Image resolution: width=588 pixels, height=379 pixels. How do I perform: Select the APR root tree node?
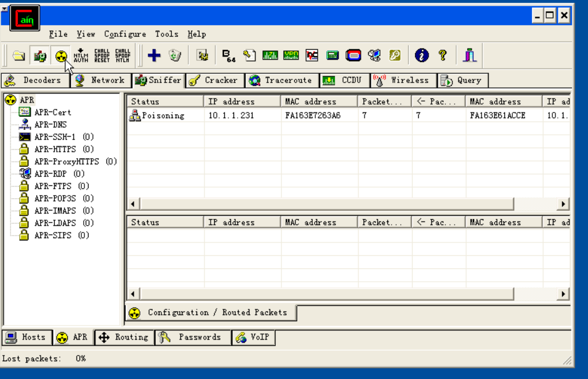(x=26, y=100)
